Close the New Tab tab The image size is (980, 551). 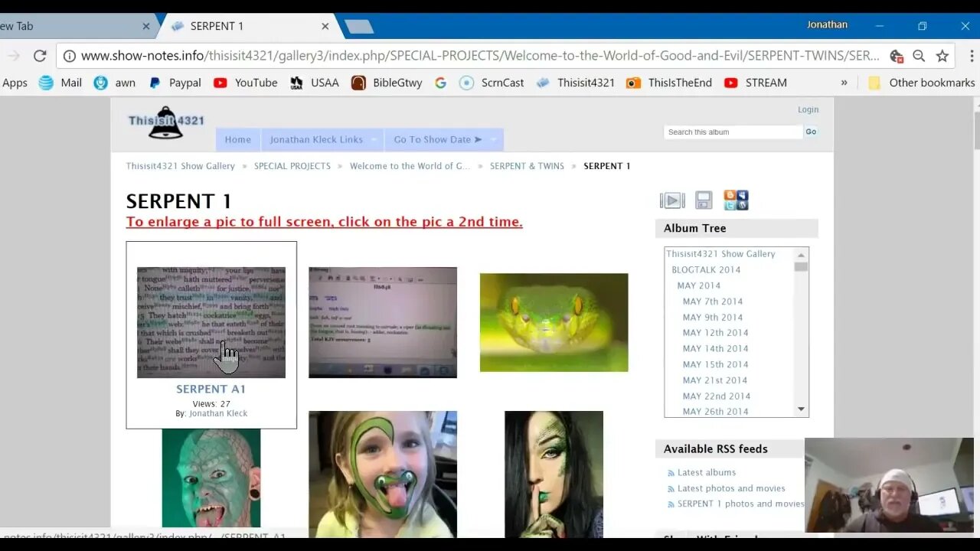coord(146,26)
